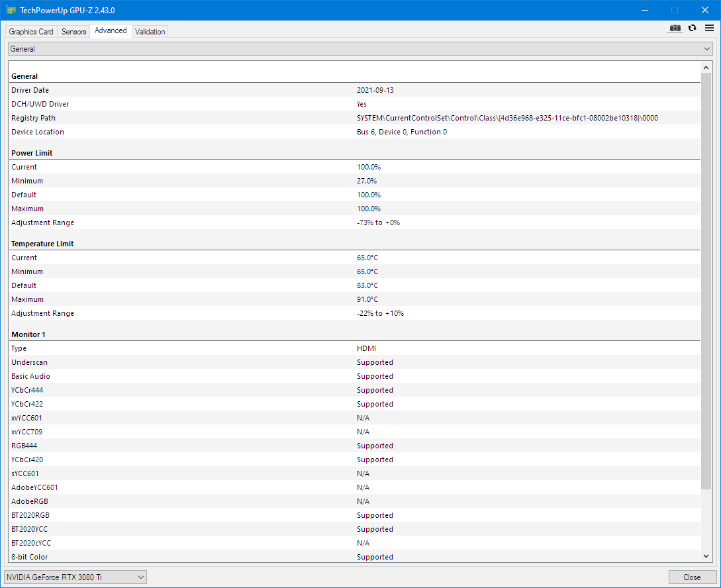Select the Temperature Limit Current value 65.0°C

[367, 258]
